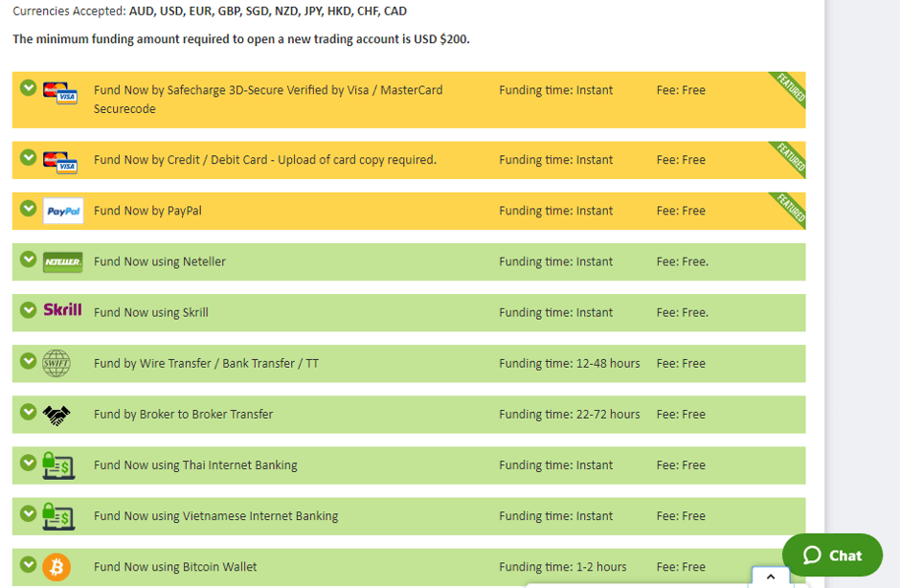This screenshot has width=900, height=588.
Task: Click "Fee: Free." in Neteller row
Action: coord(683,261)
